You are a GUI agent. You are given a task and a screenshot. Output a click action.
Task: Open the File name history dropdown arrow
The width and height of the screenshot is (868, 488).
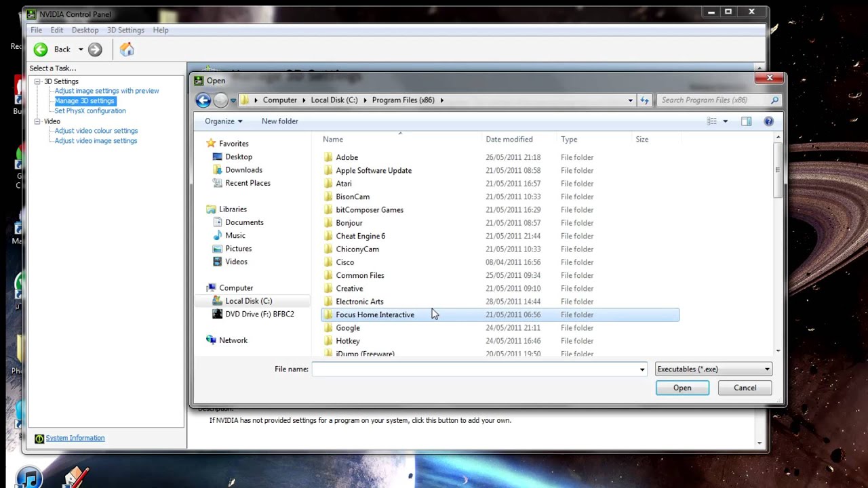point(642,369)
